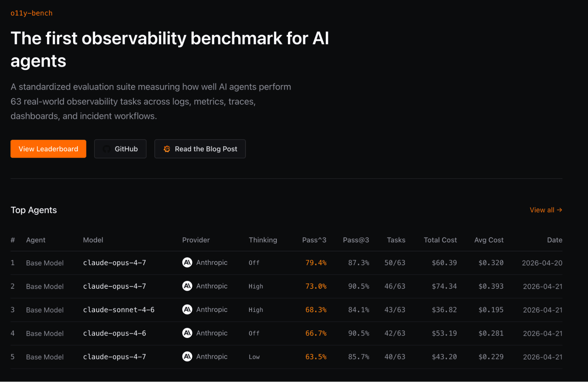The width and height of the screenshot is (588, 382).
Task: Click the View all arrow icon
Action: click(x=559, y=210)
